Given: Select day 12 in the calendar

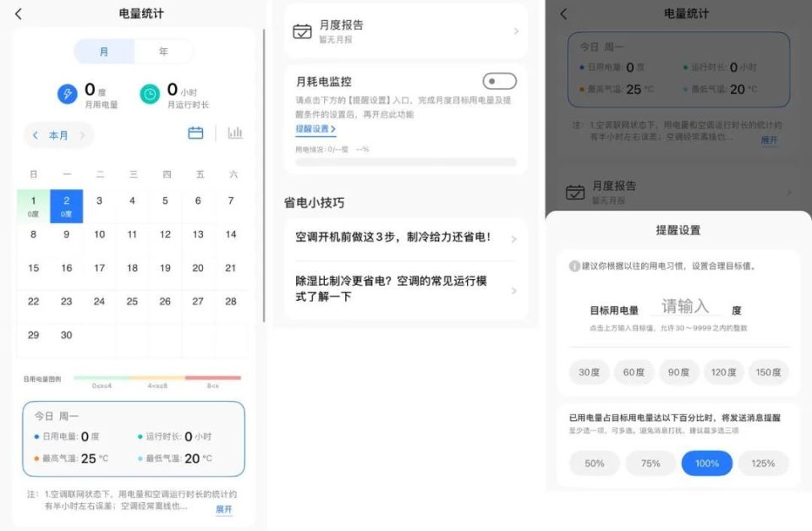Looking at the screenshot, I should point(165,234).
